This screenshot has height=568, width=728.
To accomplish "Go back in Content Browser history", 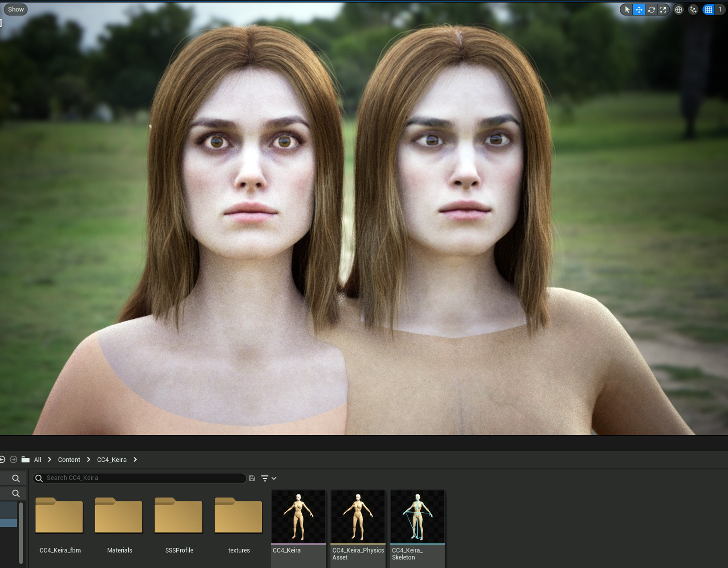I will [x=3, y=459].
